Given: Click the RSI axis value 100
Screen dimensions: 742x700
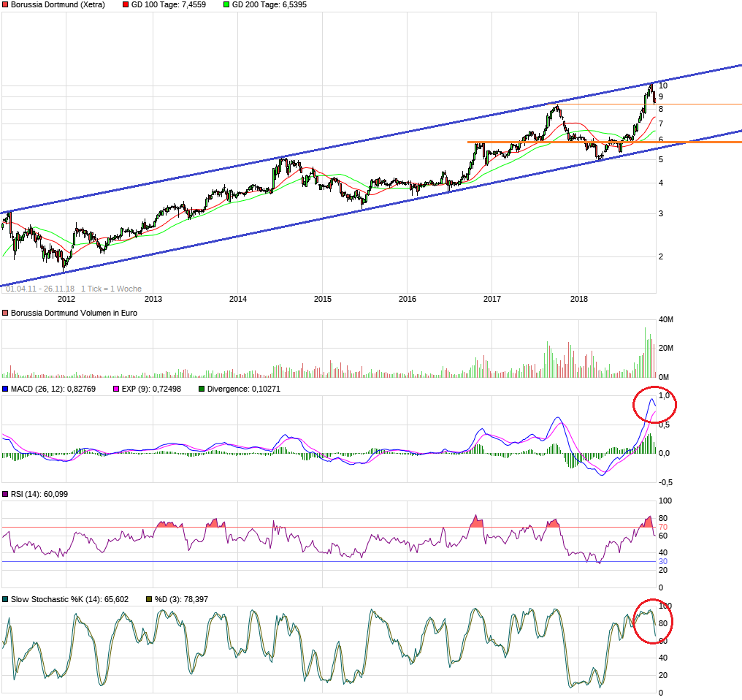Looking at the screenshot, I should (665, 501).
